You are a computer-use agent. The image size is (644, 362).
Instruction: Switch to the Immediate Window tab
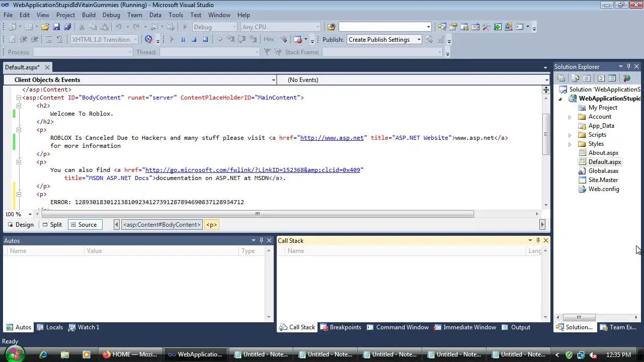pyautogui.click(x=464, y=327)
